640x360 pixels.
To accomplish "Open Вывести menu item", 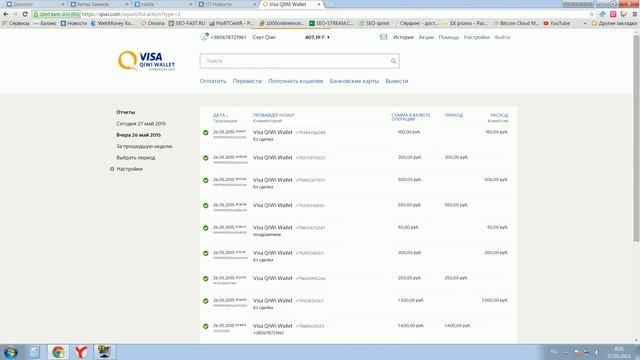I will pyautogui.click(x=397, y=81).
